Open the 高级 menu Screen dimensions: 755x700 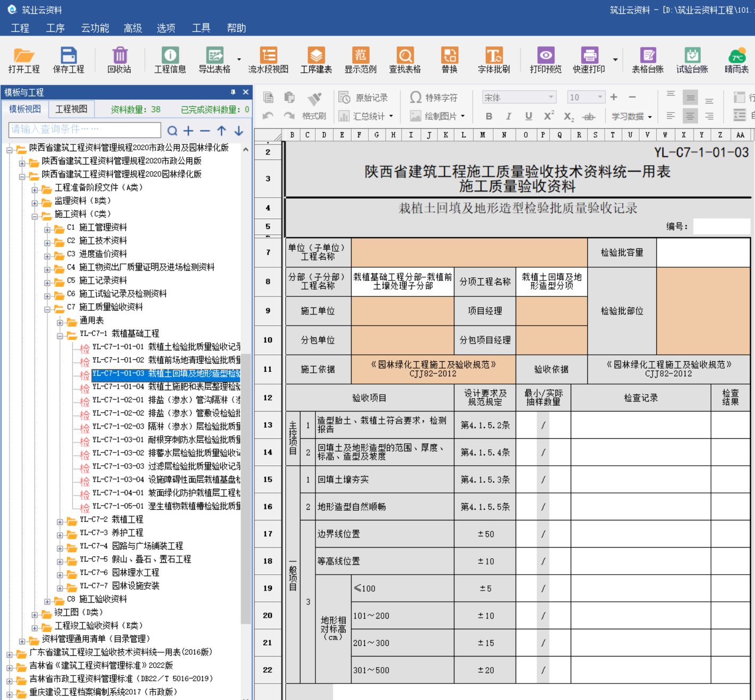click(133, 28)
